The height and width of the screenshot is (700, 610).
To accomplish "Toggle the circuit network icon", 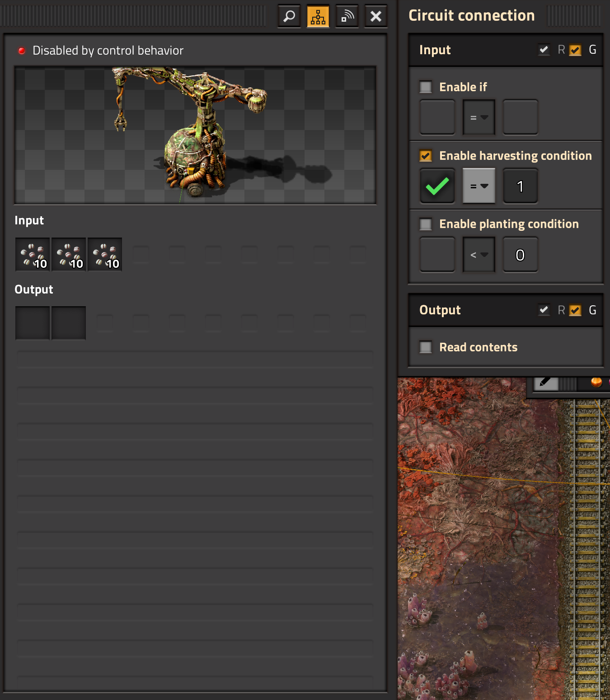I will click(x=318, y=17).
